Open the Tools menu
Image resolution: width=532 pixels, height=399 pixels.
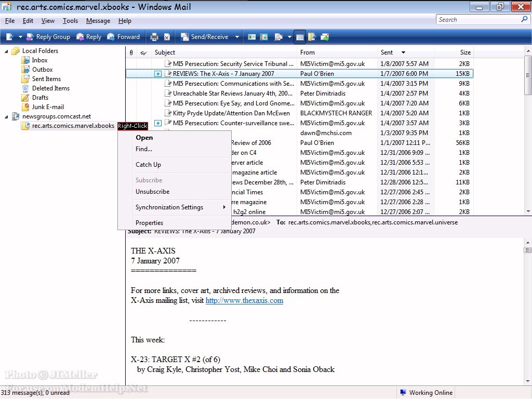[70, 21]
